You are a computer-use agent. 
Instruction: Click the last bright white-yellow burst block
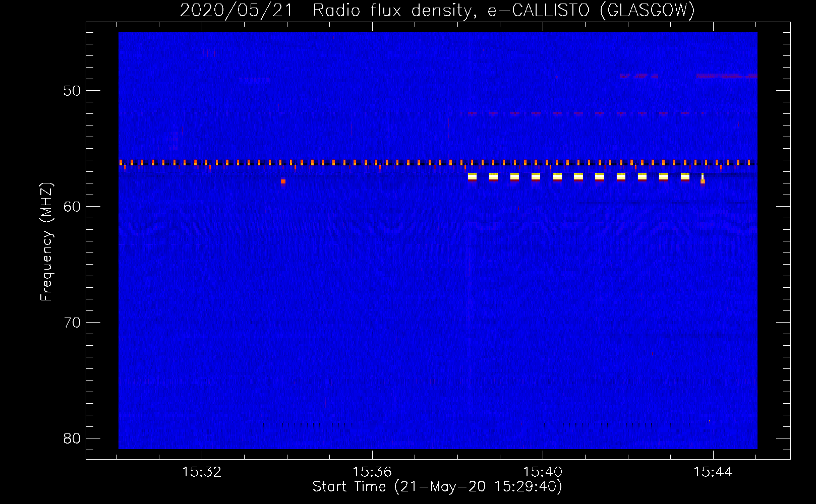coord(685,176)
